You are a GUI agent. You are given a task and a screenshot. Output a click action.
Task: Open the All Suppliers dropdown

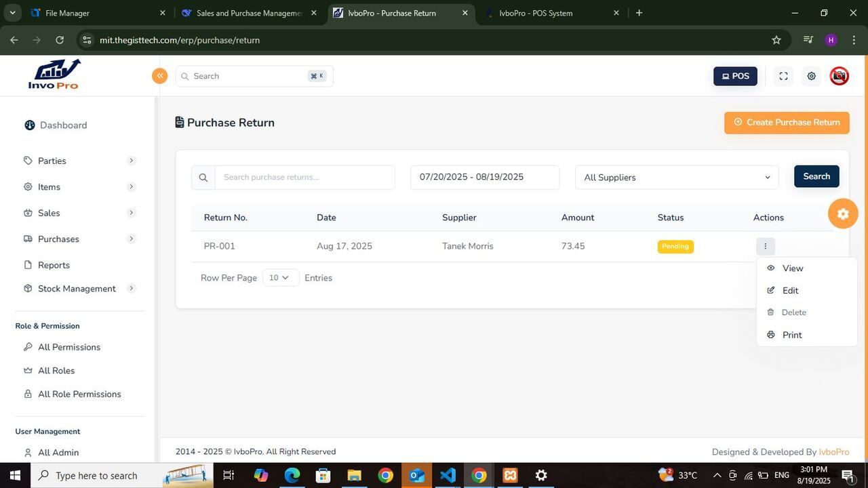pyautogui.click(x=676, y=178)
